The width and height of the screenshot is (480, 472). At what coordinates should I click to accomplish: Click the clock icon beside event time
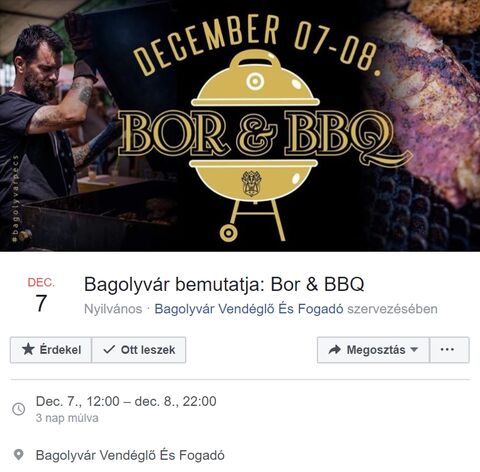(19, 409)
